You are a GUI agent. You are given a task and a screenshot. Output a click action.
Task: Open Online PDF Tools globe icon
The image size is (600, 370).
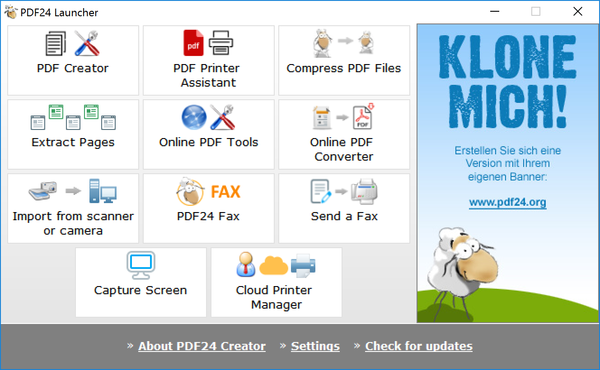tap(194, 117)
